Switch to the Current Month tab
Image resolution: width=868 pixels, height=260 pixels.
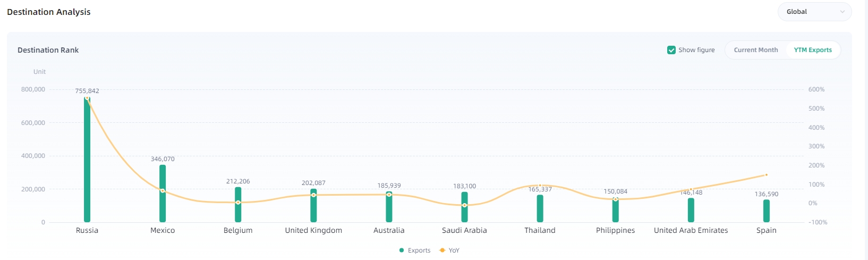coord(755,50)
